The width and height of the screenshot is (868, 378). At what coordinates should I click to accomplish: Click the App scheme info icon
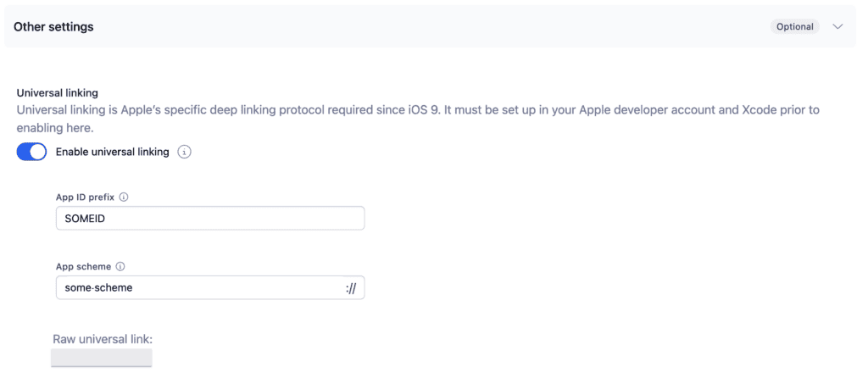pyautogui.click(x=120, y=266)
